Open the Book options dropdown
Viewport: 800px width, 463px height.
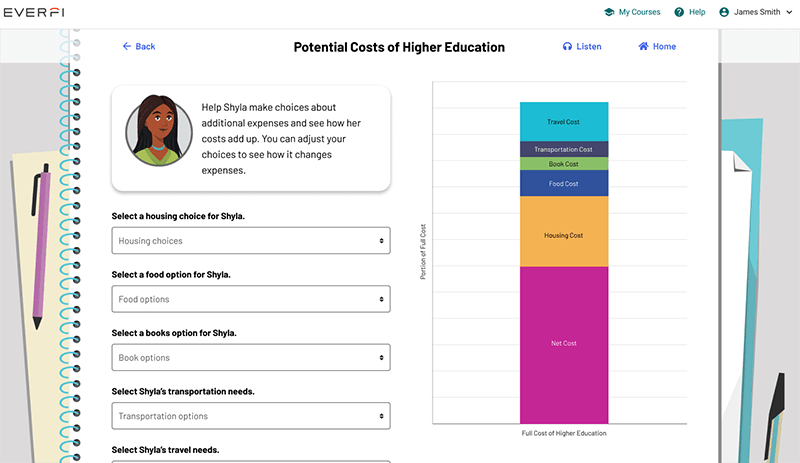(x=251, y=357)
